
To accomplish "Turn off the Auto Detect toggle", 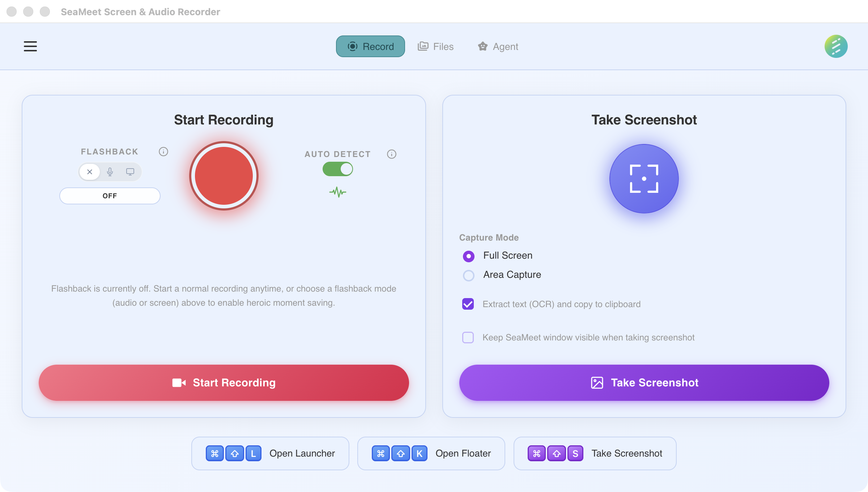I will click(x=337, y=169).
